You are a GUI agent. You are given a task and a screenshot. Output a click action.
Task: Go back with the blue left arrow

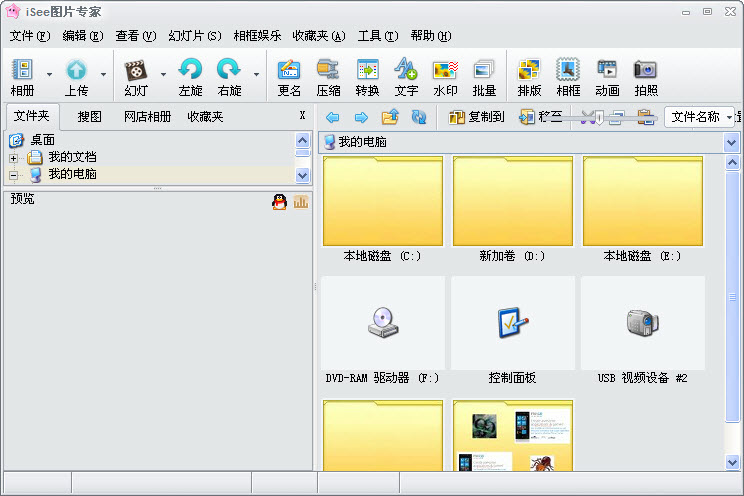click(x=333, y=117)
